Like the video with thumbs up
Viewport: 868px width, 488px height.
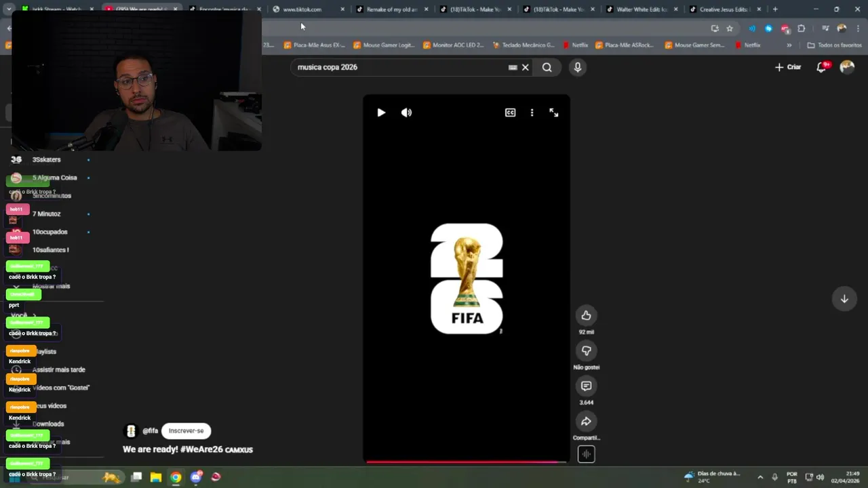[x=586, y=315]
